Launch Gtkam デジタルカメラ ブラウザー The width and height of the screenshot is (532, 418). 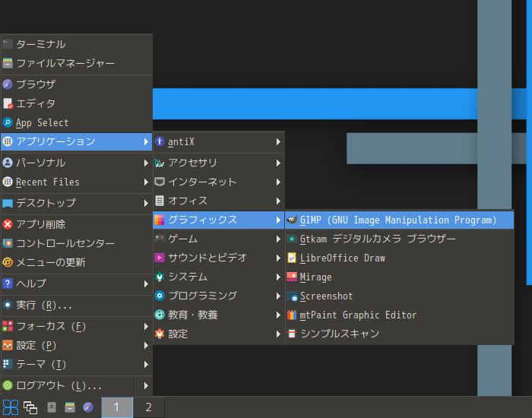click(400, 239)
